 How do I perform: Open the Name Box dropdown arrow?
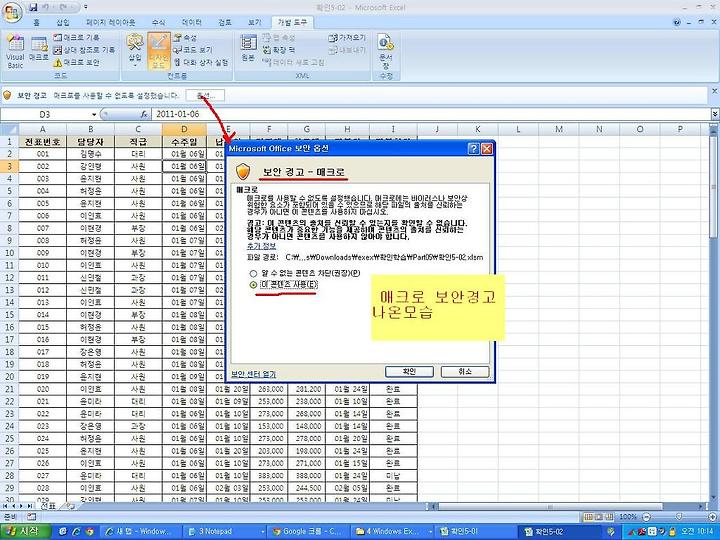click(94, 114)
